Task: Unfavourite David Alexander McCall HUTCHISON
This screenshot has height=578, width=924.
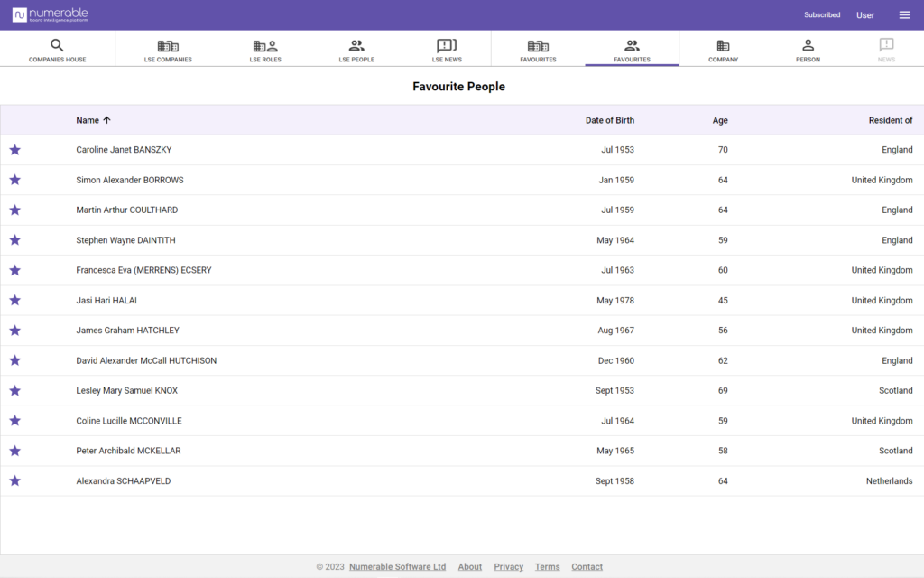Action: click(15, 360)
